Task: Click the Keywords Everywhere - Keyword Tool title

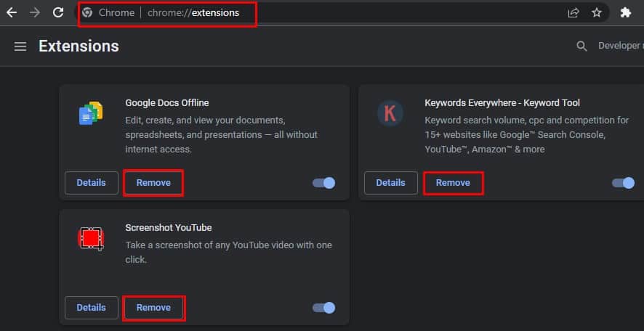Action: pyautogui.click(x=502, y=102)
